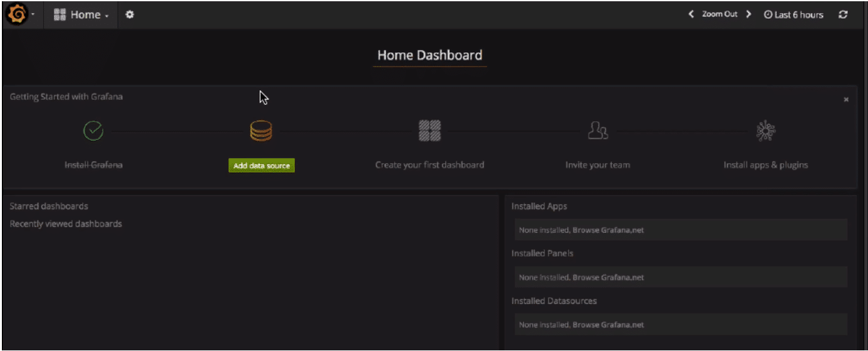Open the dashboard settings gear
Viewport: 868px width, 351px height.
pos(130,14)
